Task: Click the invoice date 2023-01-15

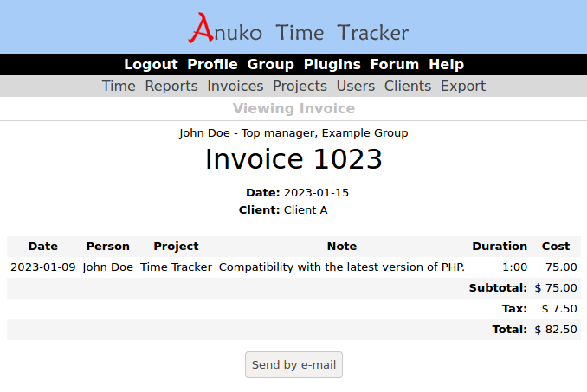Action: point(316,193)
